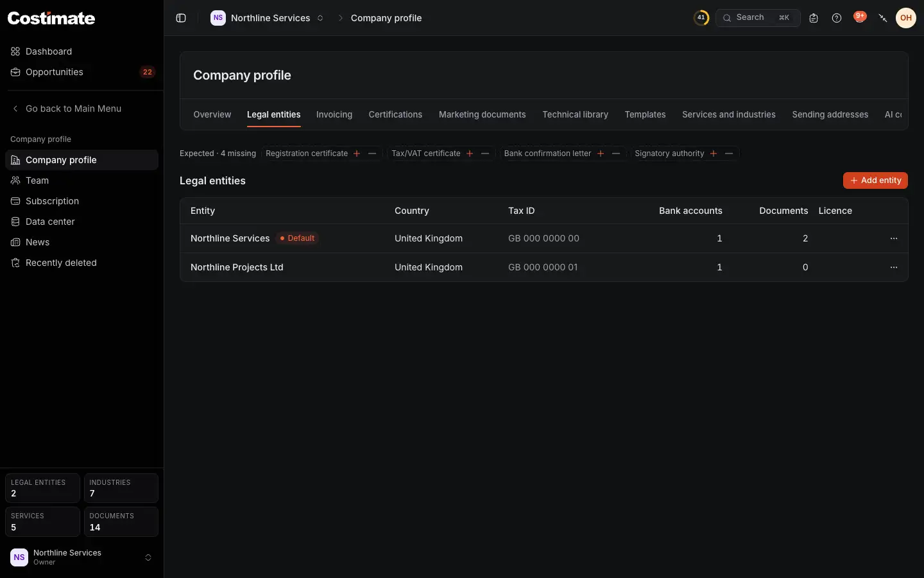Screen dimensions: 924x578
Task: Switch to the Overview tab
Action: pos(212,115)
